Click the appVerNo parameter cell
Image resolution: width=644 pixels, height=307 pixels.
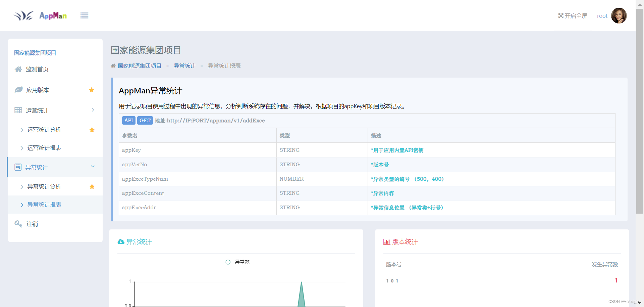[x=198, y=165]
